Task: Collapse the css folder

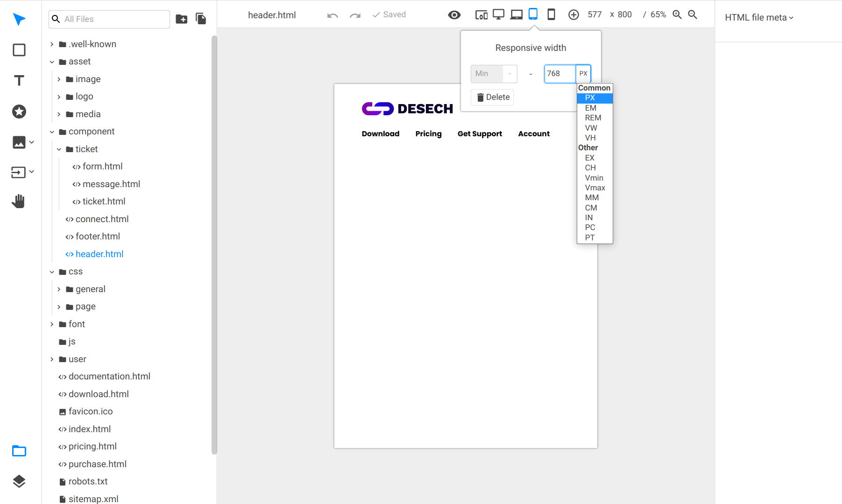Action: click(52, 272)
